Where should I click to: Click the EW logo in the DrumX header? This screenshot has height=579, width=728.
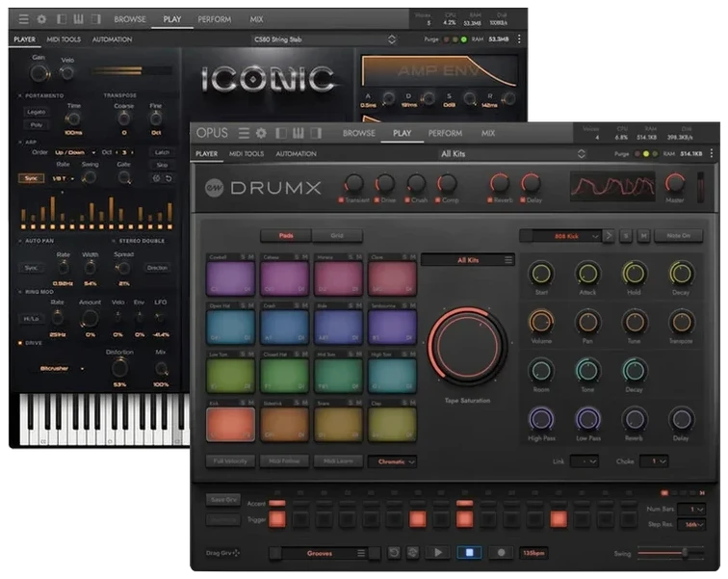click(x=214, y=188)
